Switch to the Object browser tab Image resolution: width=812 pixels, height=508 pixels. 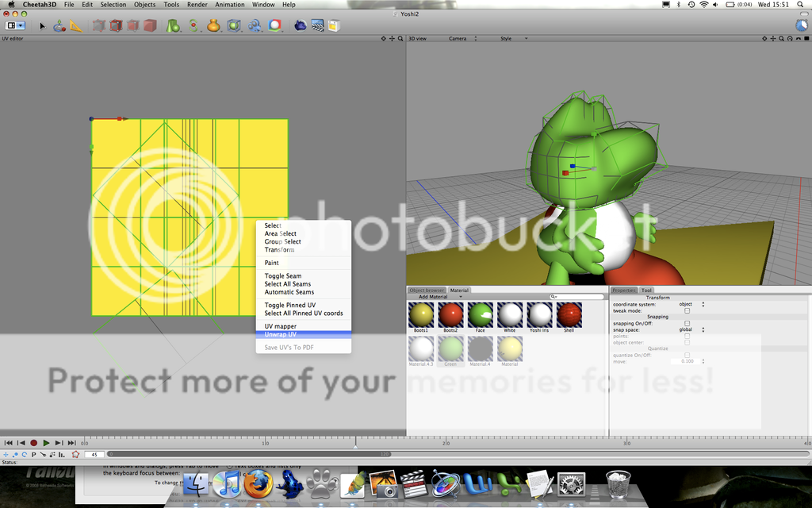(427, 291)
